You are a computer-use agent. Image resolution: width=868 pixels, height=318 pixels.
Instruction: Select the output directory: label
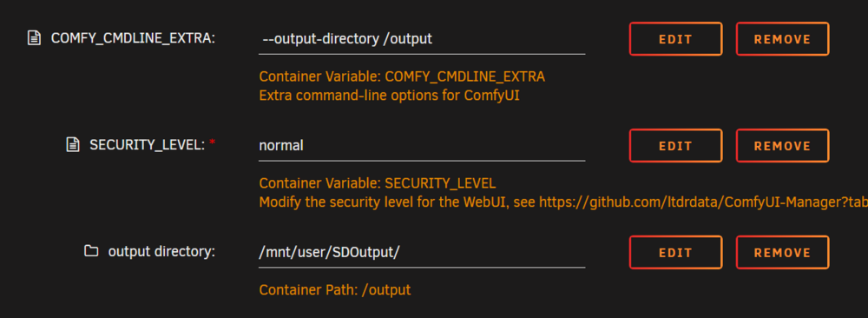coord(161,251)
